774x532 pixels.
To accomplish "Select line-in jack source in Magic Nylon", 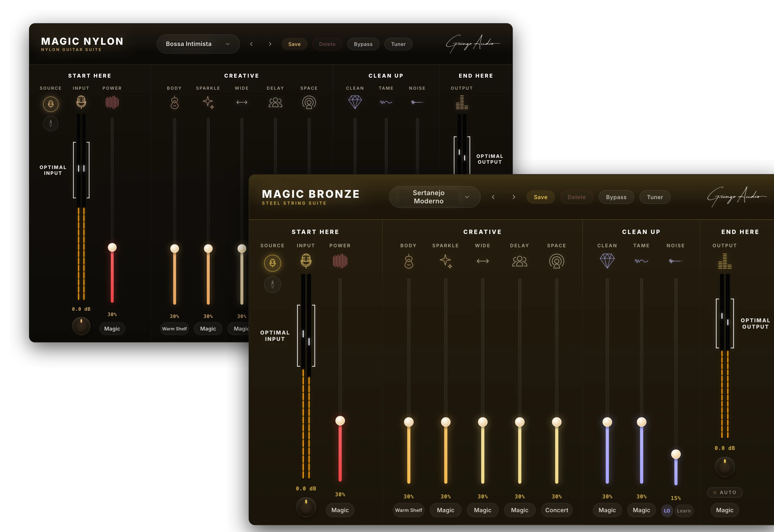I will [51, 124].
